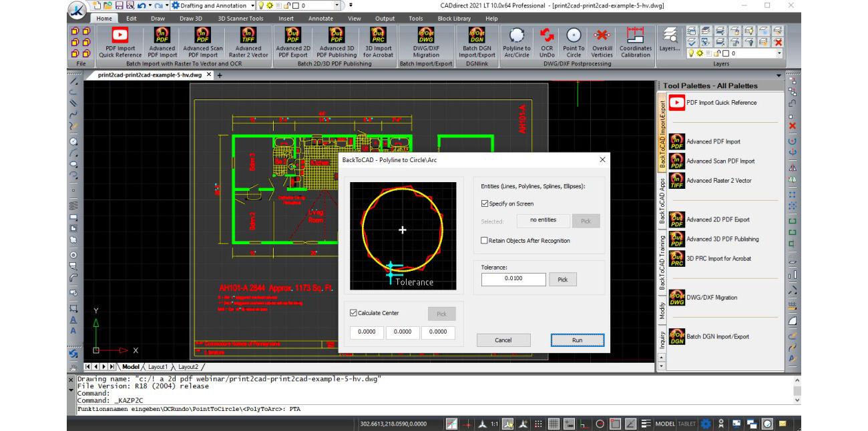This screenshot has height=431, width=868.
Task: Run DWG/DXF Migration from the ribbon
Action: 426,43
